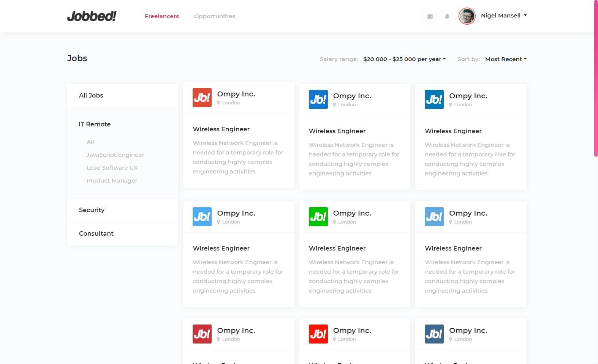Switch to the Opportunities tab
The height and width of the screenshot is (364, 598).
(215, 16)
